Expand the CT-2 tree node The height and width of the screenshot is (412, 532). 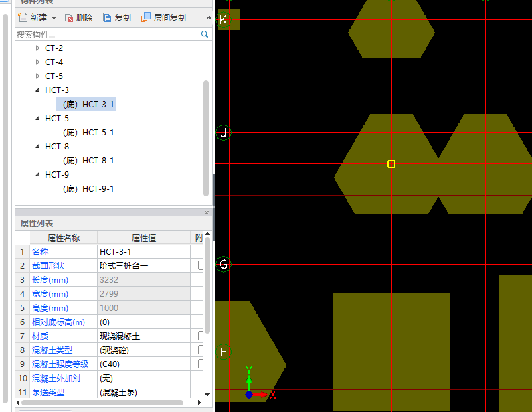(x=37, y=48)
